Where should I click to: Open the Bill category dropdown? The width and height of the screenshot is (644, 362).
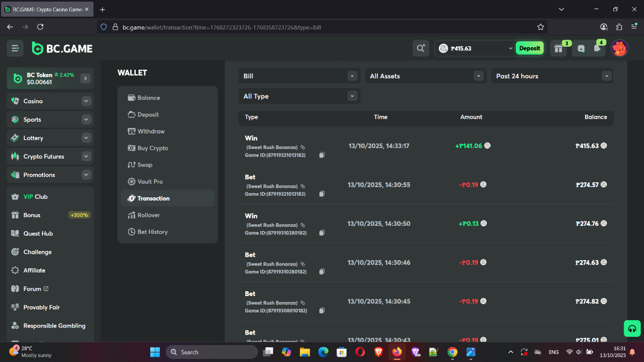pyautogui.click(x=299, y=76)
